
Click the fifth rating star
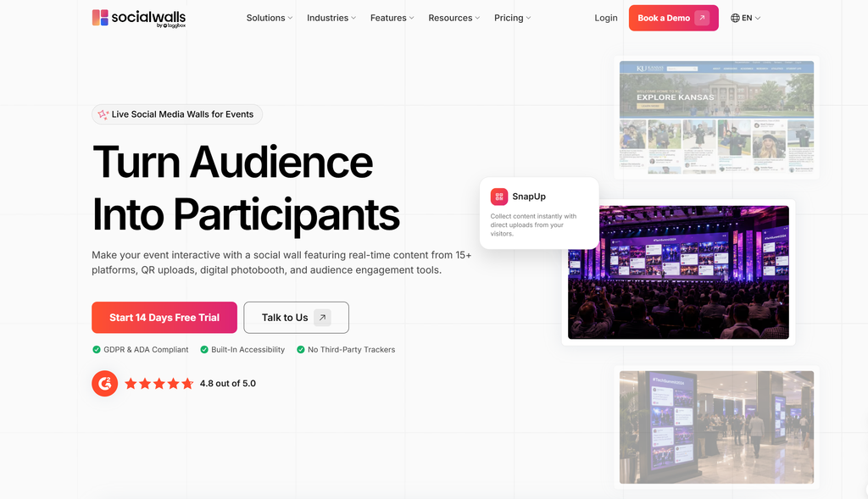point(187,384)
